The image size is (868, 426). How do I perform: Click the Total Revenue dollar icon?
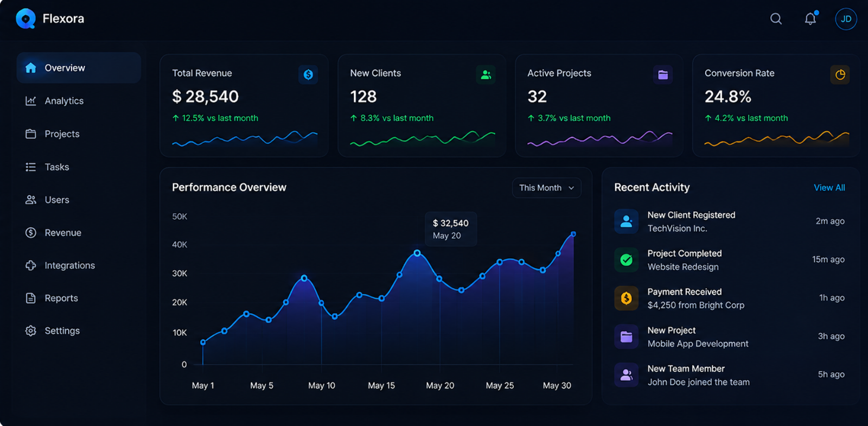(308, 74)
